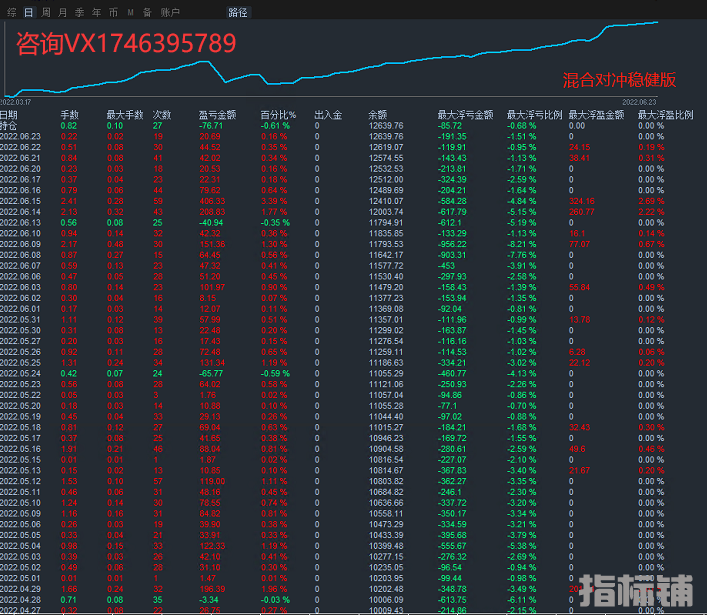Open the 周 weekly tab
This screenshot has height=615, width=707.
[45, 12]
